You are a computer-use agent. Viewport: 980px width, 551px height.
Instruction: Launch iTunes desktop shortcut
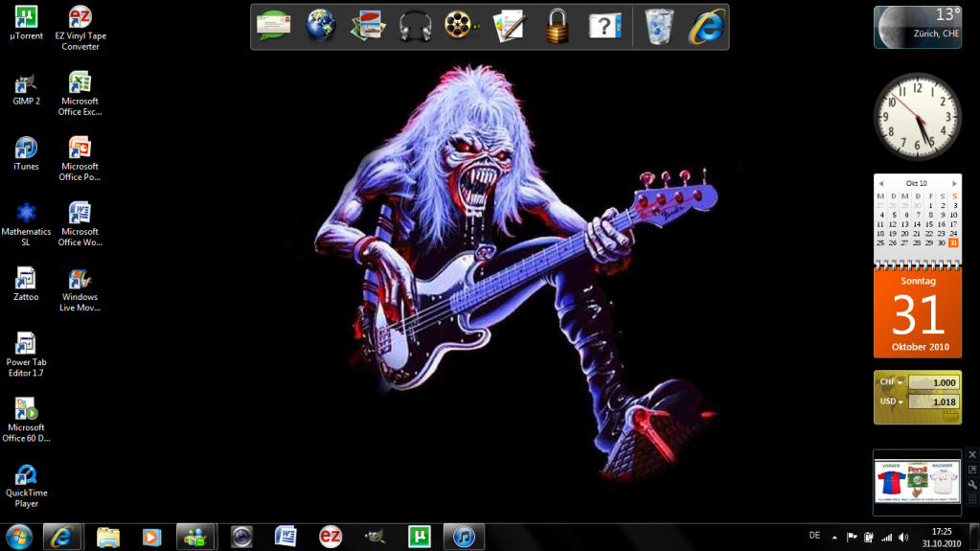tap(26, 154)
